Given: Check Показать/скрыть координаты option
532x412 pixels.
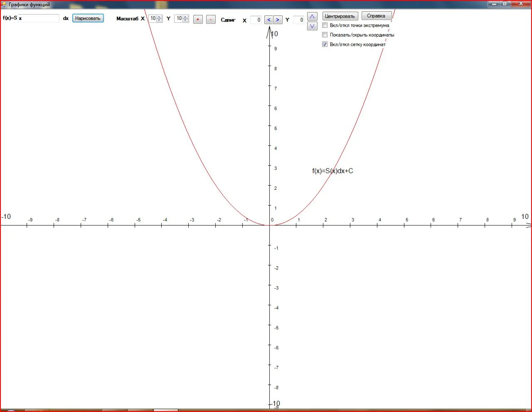Looking at the screenshot, I should pyautogui.click(x=325, y=35).
